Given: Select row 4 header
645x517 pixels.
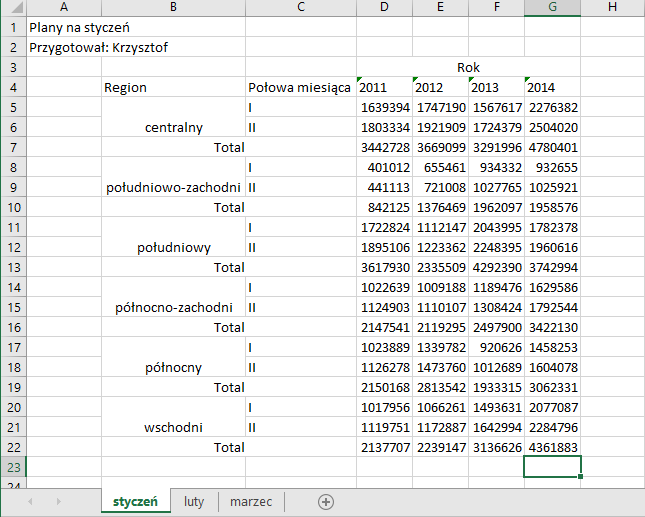Looking at the screenshot, I should pos(13,87).
